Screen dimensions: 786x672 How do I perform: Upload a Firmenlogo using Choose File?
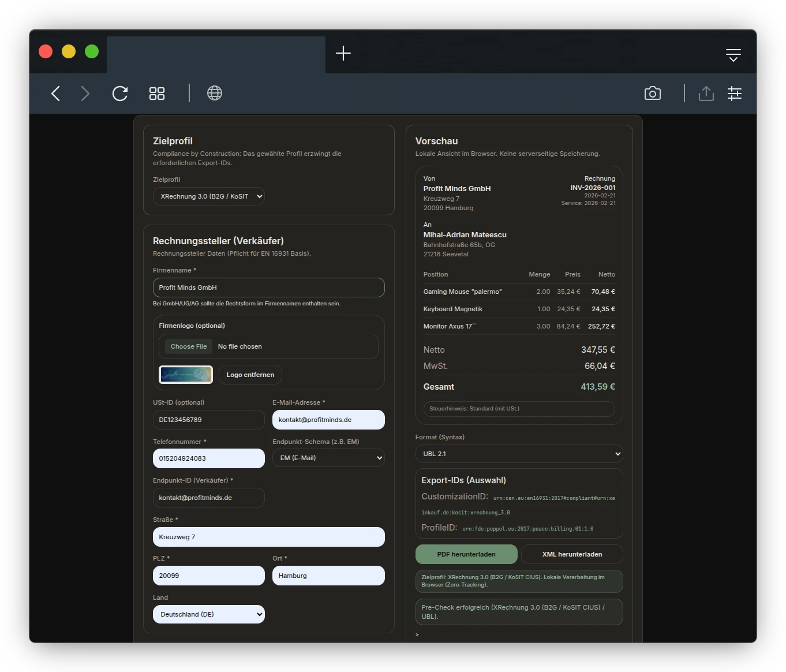pyautogui.click(x=188, y=346)
